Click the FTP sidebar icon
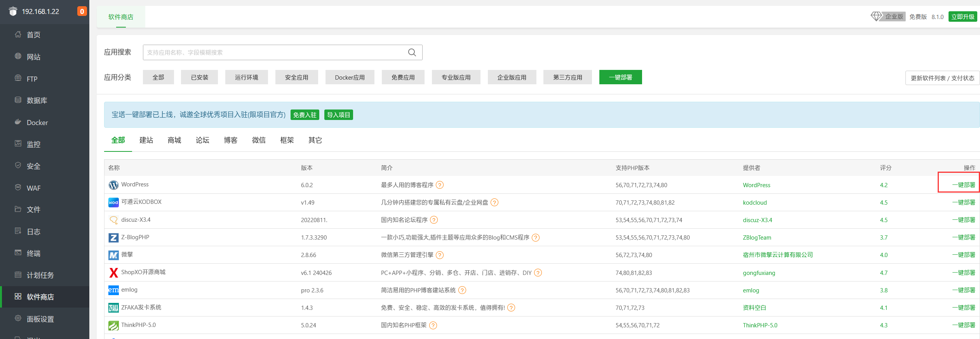Image resolution: width=980 pixels, height=339 pixels. coord(18,78)
